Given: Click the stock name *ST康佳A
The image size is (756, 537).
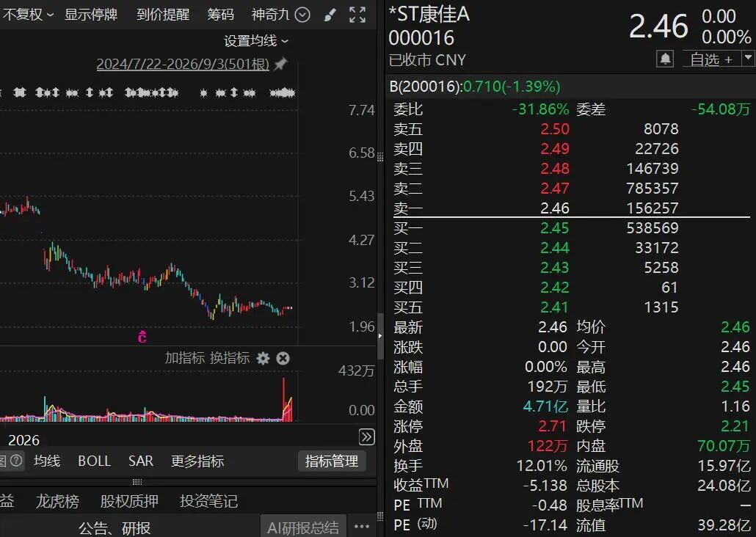Looking at the screenshot, I should pos(429,15).
